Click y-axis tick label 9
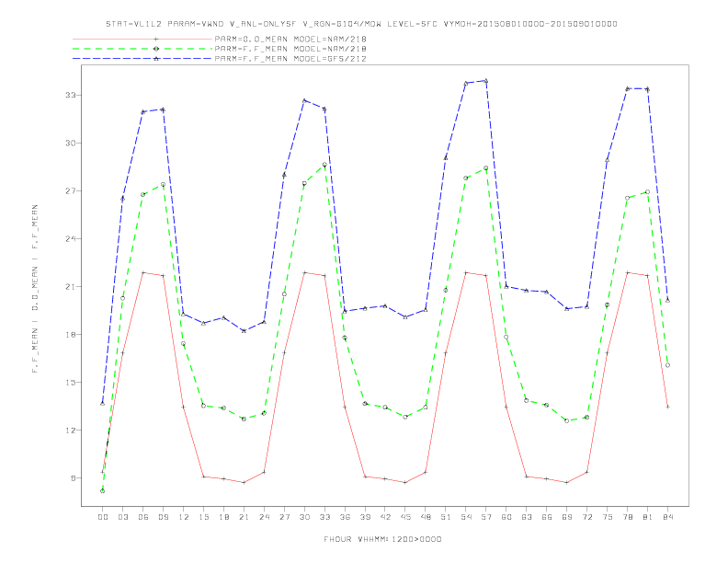Viewport: 728px width, 563px height. pyautogui.click(x=73, y=478)
